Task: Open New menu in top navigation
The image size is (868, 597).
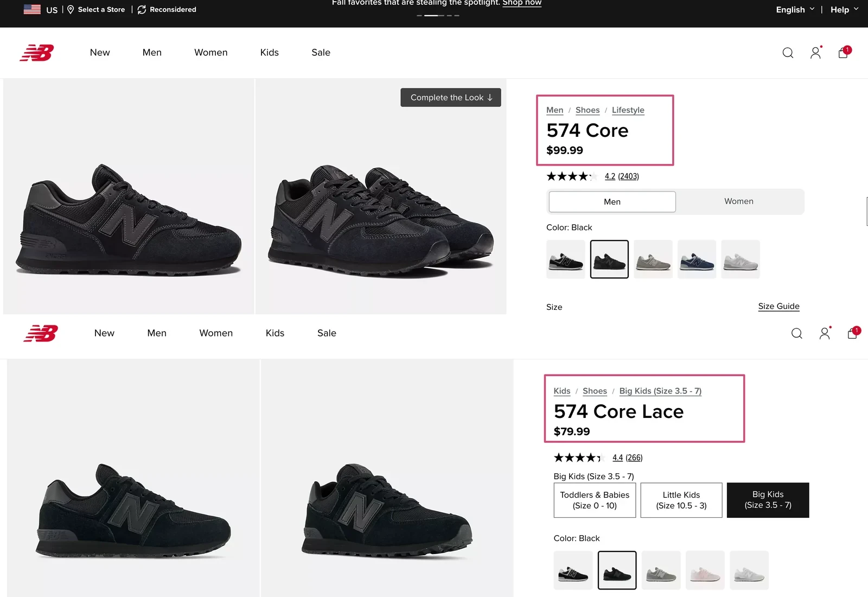Action: pos(100,53)
